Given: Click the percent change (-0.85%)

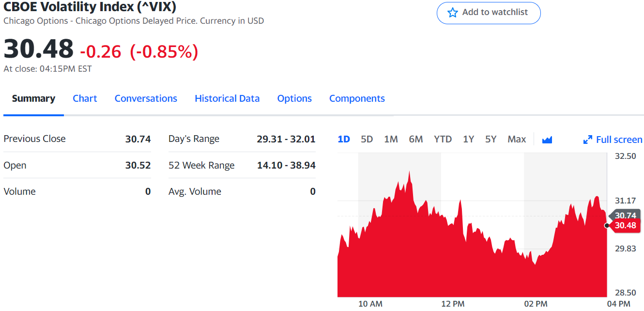Looking at the screenshot, I should [x=164, y=51].
